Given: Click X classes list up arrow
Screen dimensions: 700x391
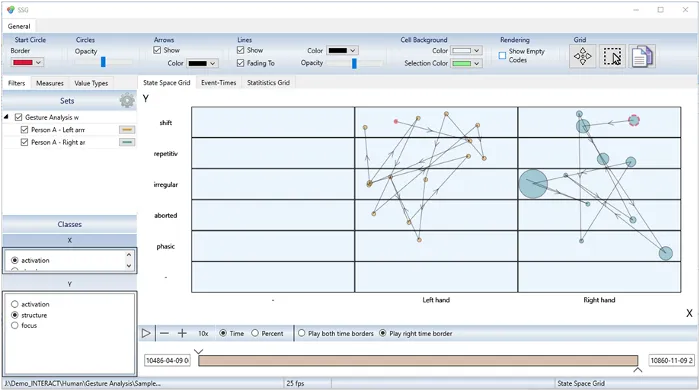Looking at the screenshot, I should coord(129,255).
